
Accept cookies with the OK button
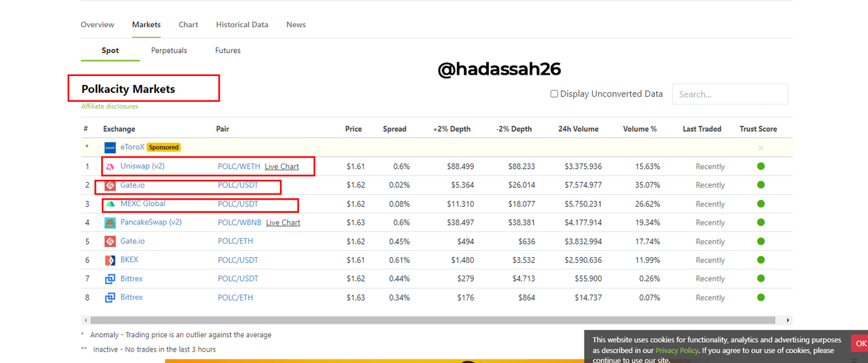point(860,343)
